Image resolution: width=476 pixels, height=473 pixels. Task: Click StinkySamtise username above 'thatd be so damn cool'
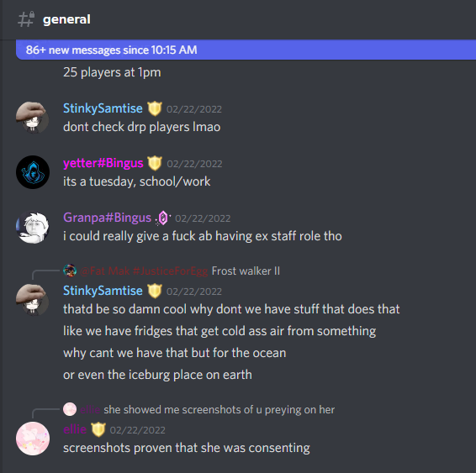coord(103,291)
